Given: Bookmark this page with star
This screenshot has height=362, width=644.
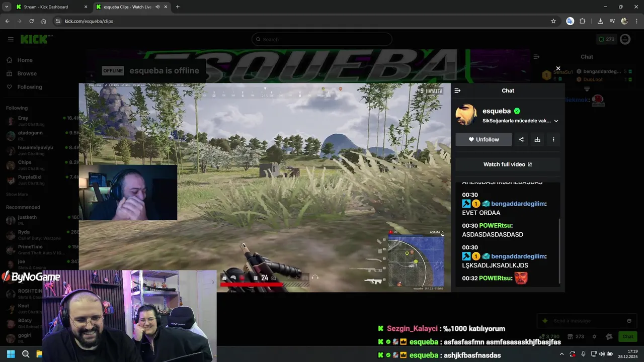Looking at the screenshot, I should point(553,21).
